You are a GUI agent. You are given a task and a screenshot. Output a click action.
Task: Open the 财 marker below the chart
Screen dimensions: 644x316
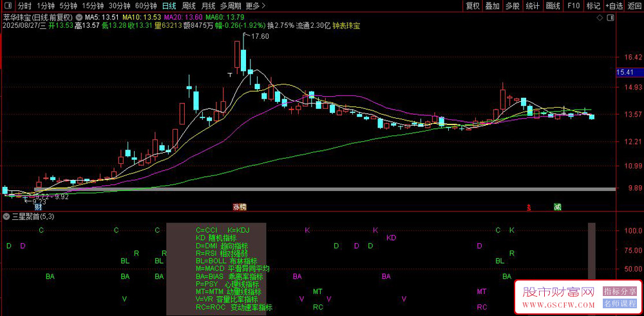[x=38, y=206]
